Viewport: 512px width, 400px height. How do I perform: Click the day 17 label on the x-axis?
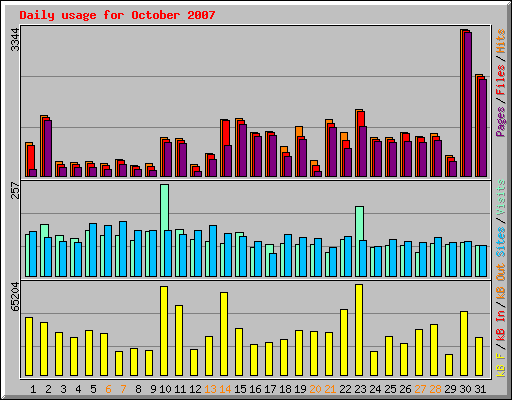[x=270, y=389]
